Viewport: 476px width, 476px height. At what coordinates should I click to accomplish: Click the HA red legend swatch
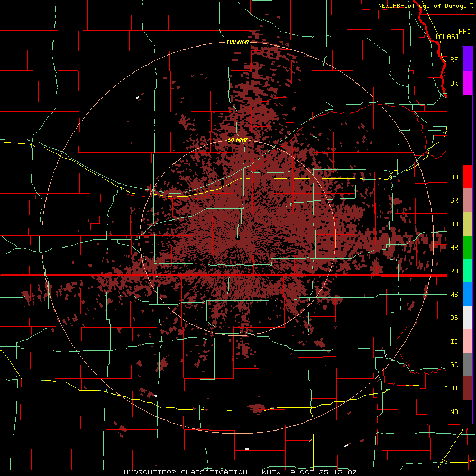pos(467,177)
